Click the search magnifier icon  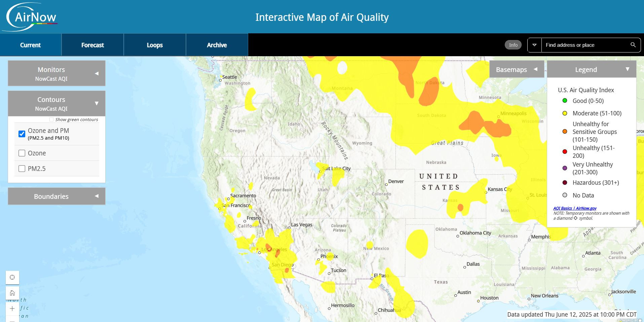633,45
